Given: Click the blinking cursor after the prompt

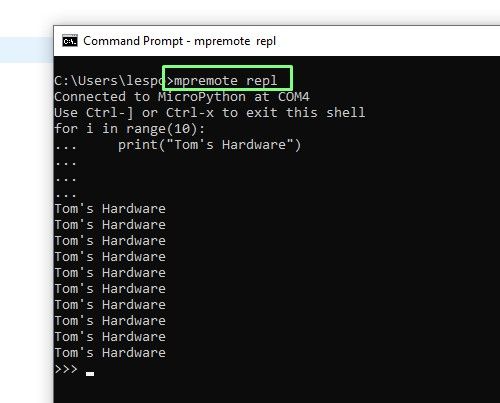Looking at the screenshot, I should click(x=90, y=374).
